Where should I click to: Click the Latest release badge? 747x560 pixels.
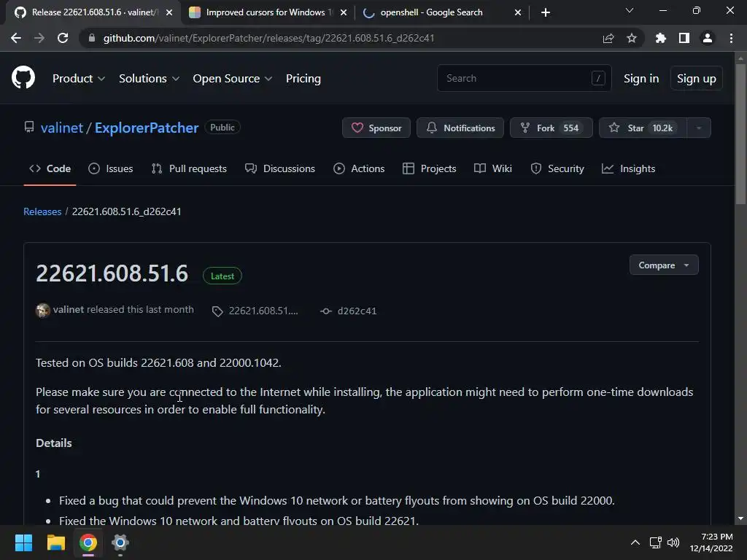222,276
